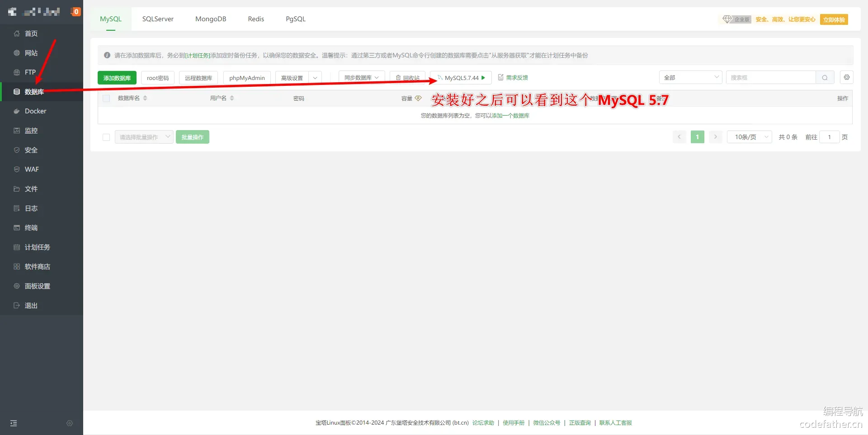The image size is (868, 435).
Task: Expand the 高级设置 dropdown arrow
Action: click(315, 78)
